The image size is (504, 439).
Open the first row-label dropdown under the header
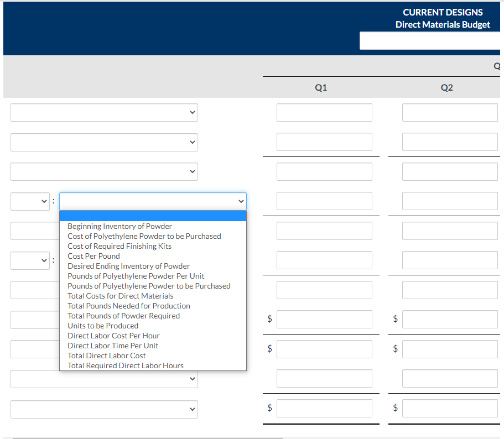click(x=104, y=112)
